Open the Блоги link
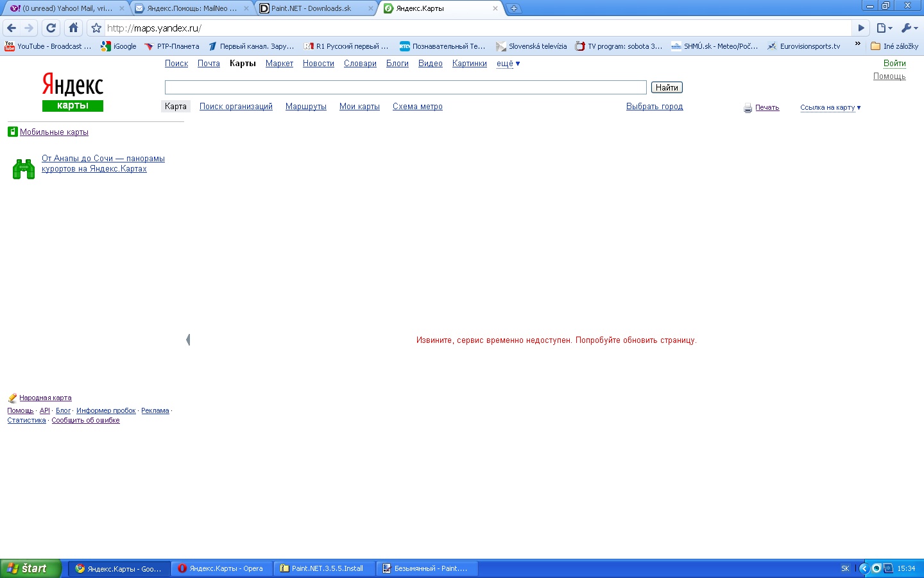Viewport: 924px width, 578px height. point(397,64)
